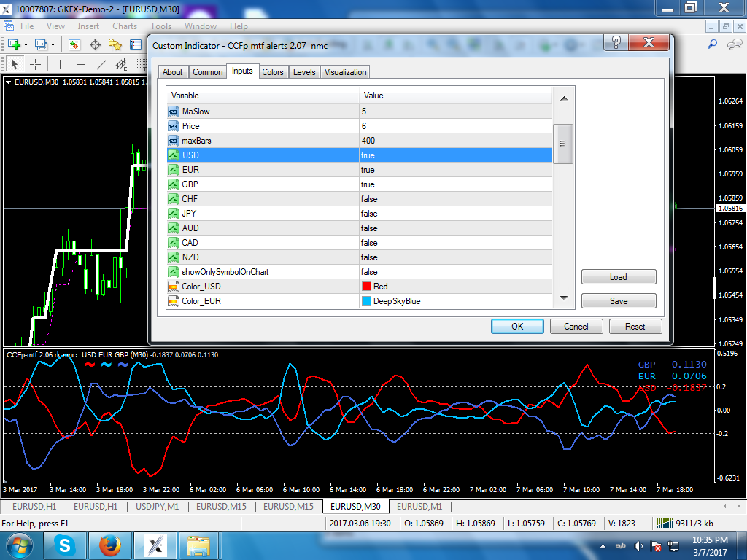The width and height of the screenshot is (747, 560).
Task: Click the Save button
Action: point(619,301)
